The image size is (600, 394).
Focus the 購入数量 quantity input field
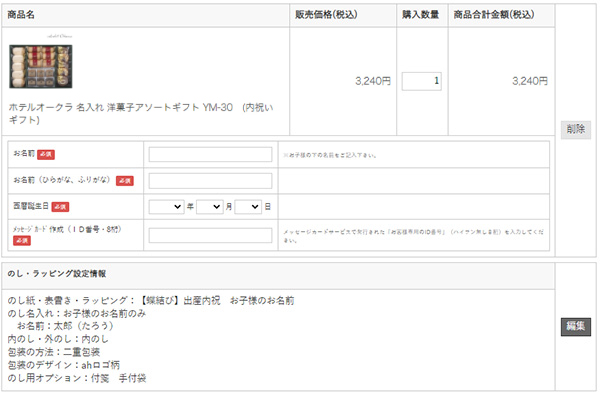coord(421,81)
